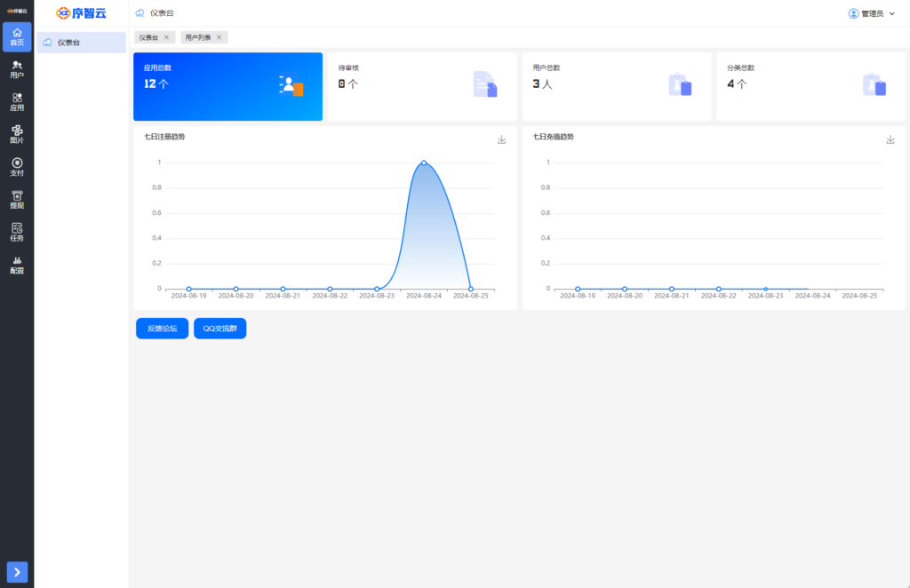The height and width of the screenshot is (588, 910).
Task: Open the 首页 home section
Action: point(17,37)
